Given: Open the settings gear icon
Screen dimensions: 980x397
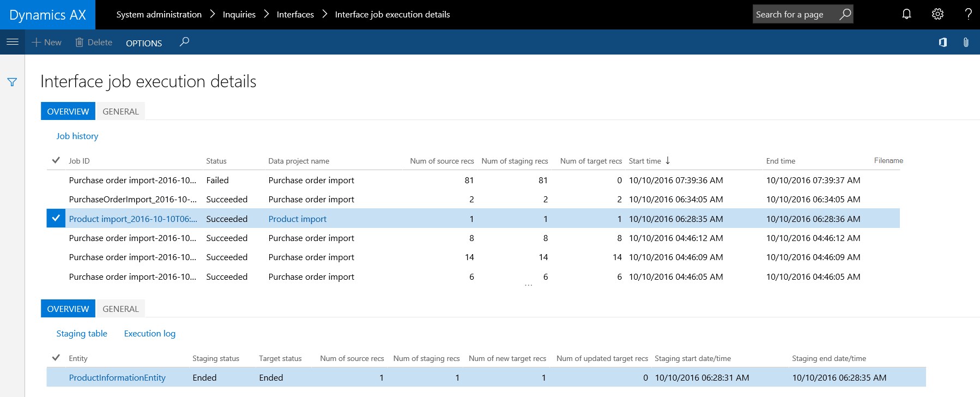Looking at the screenshot, I should click(x=937, y=14).
